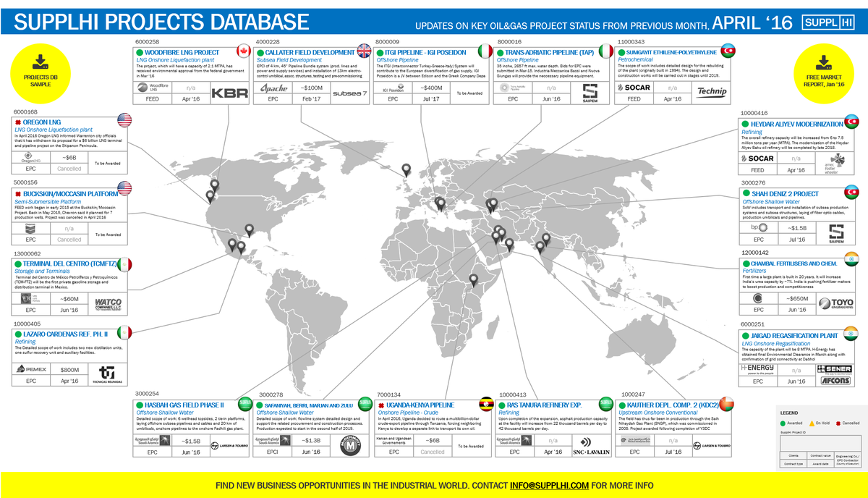
Task: Click the green awarded dot on Ras Tanura Refinery
Action: [502, 405]
